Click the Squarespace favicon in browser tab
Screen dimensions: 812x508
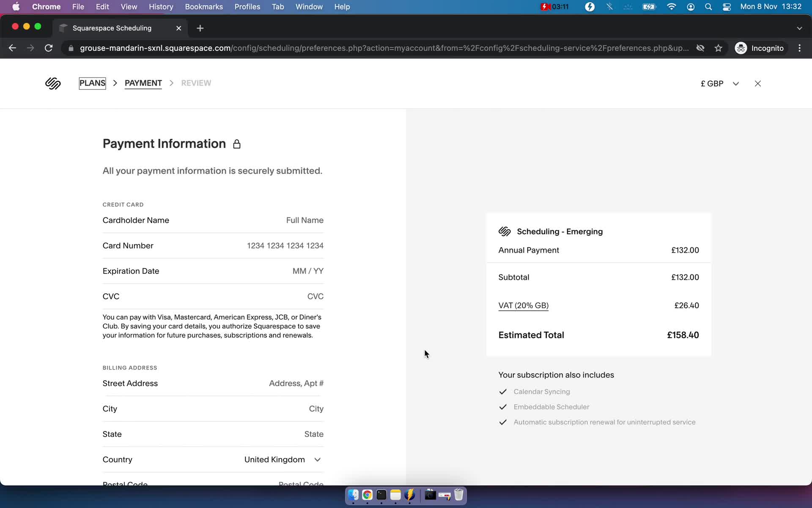point(63,28)
